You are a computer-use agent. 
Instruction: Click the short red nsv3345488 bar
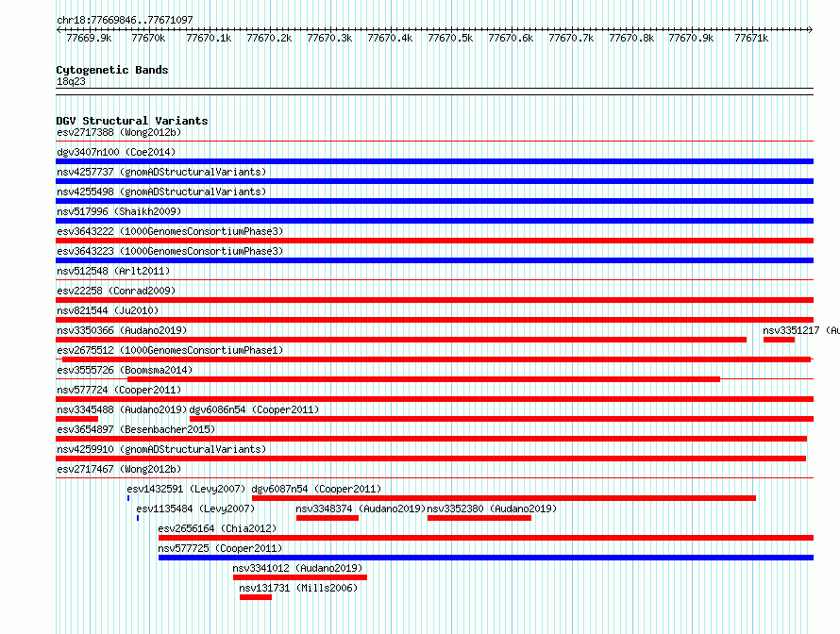(77, 419)
